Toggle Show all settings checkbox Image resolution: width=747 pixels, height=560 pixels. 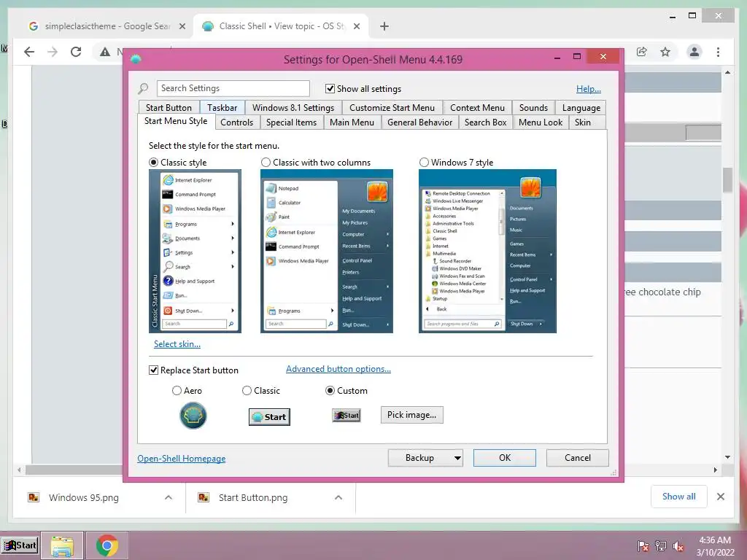tap(330, 88)
